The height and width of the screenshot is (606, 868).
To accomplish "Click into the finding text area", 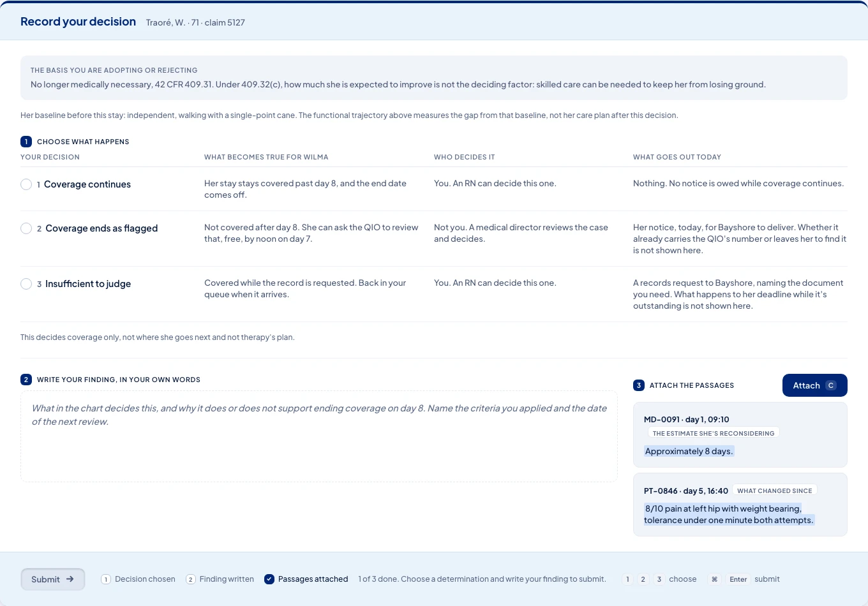I will click(x=319, y=436).
